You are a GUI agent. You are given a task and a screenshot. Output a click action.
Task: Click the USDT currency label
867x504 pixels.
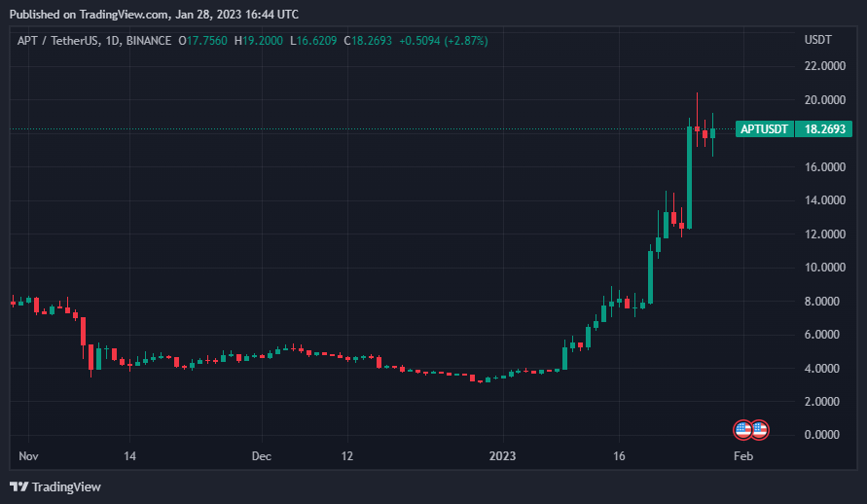(x=817, y=40)
